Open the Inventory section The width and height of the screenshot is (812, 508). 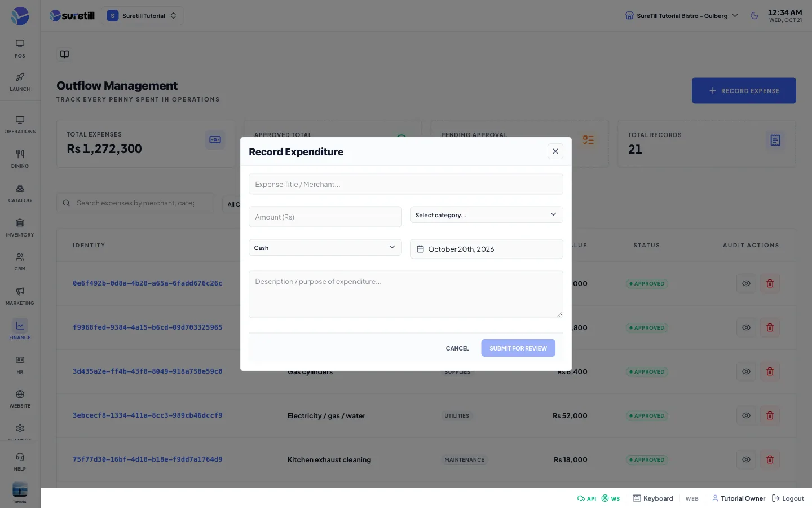pos(20,228)
